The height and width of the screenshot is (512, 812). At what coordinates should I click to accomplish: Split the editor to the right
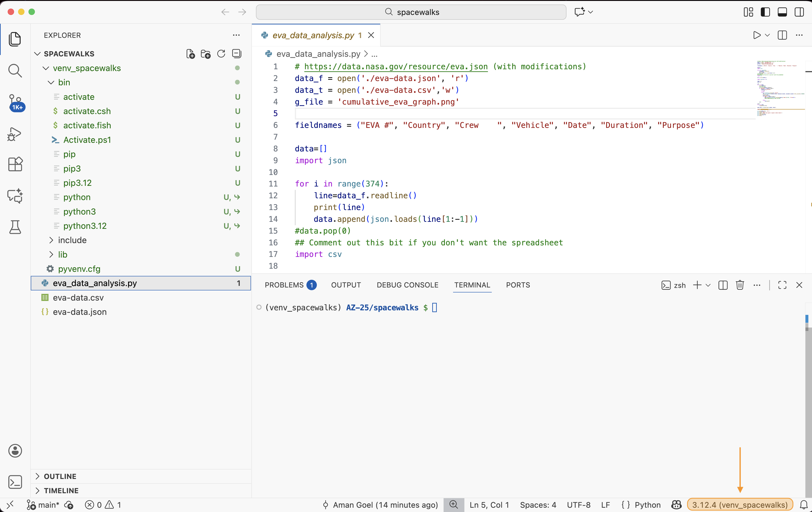point(782,35)
